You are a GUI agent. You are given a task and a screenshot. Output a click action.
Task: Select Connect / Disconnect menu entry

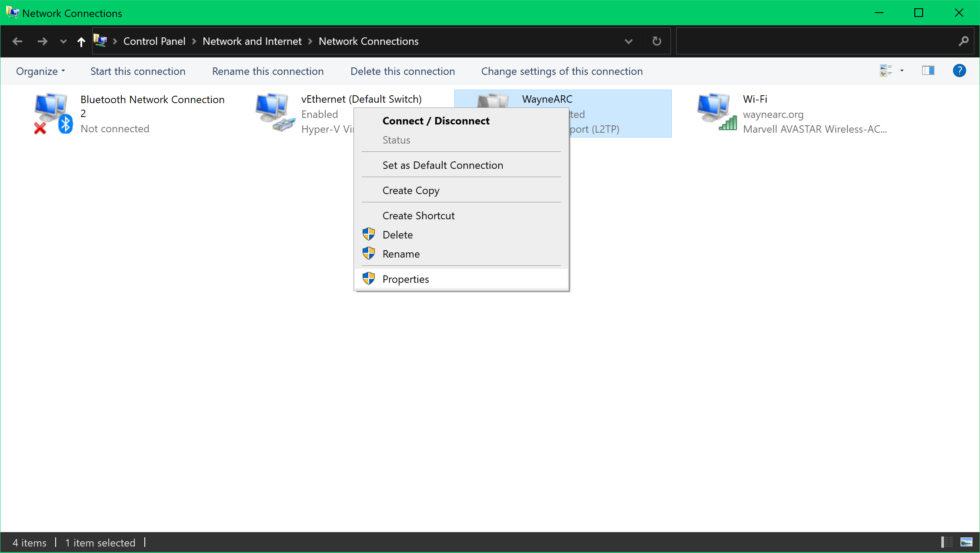point(436,121)
